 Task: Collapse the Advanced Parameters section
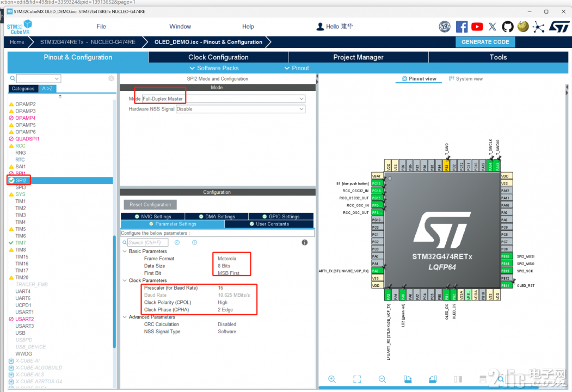click(x=125, y=317)
